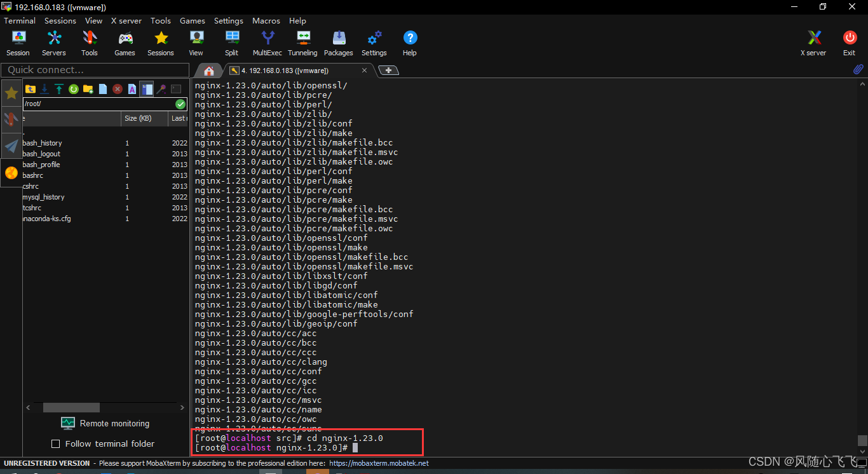
Task: Click the Servers toolbar icon
Action: 54,43
